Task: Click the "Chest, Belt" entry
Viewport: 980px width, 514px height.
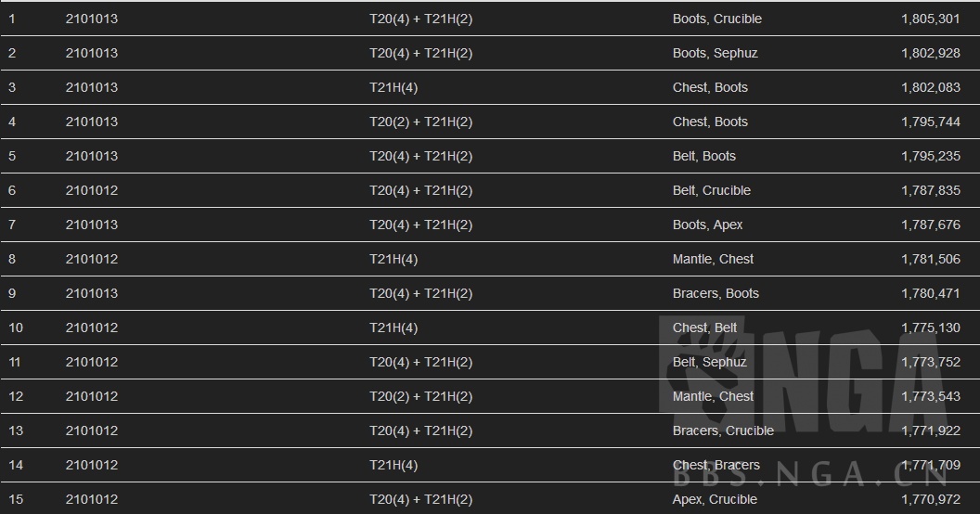Action: click(x=704, y=328)
